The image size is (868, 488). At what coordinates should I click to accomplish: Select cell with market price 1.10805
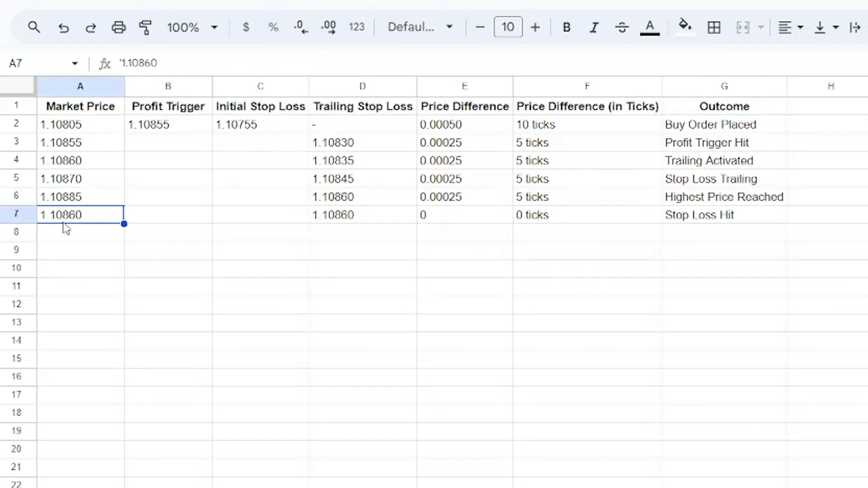coord(80,124)
